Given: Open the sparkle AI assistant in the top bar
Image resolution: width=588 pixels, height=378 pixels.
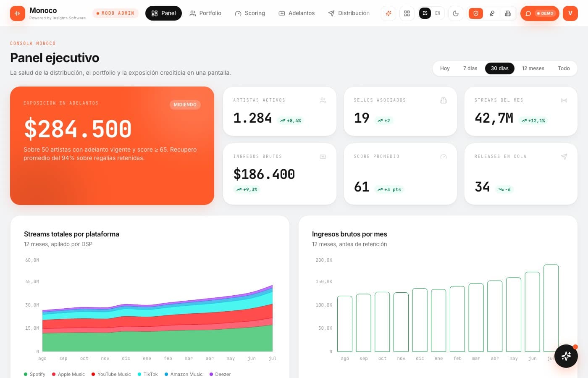Looking at the screenshot, I should (388, 13).
